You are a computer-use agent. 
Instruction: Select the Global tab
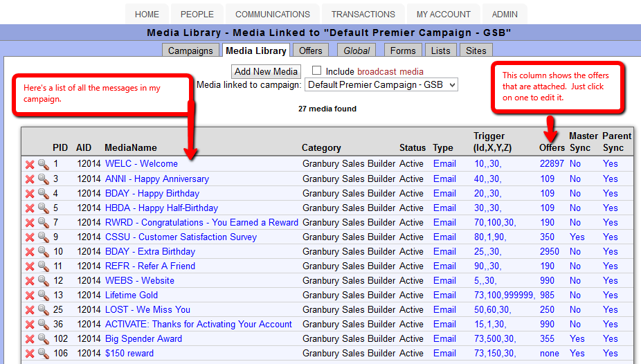[x=356, y=51]
